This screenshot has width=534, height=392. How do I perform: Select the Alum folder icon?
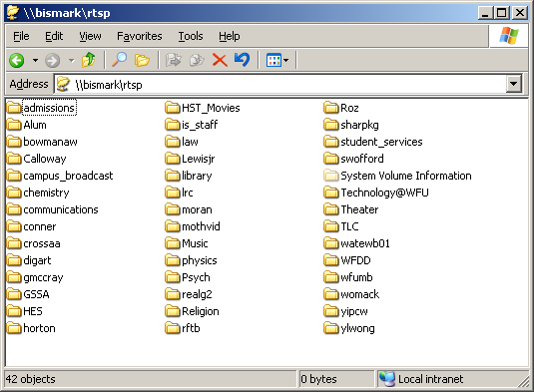pos(14,125)
